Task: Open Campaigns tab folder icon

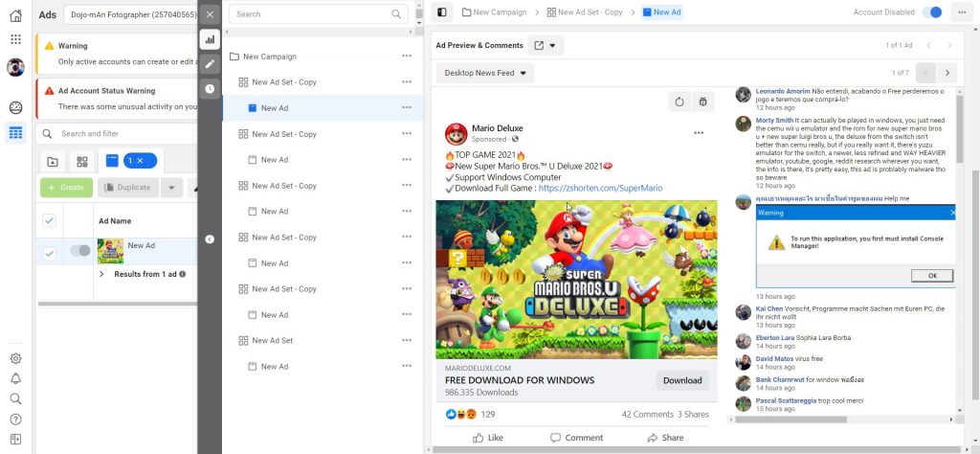Action: click(x=54, y=162)
